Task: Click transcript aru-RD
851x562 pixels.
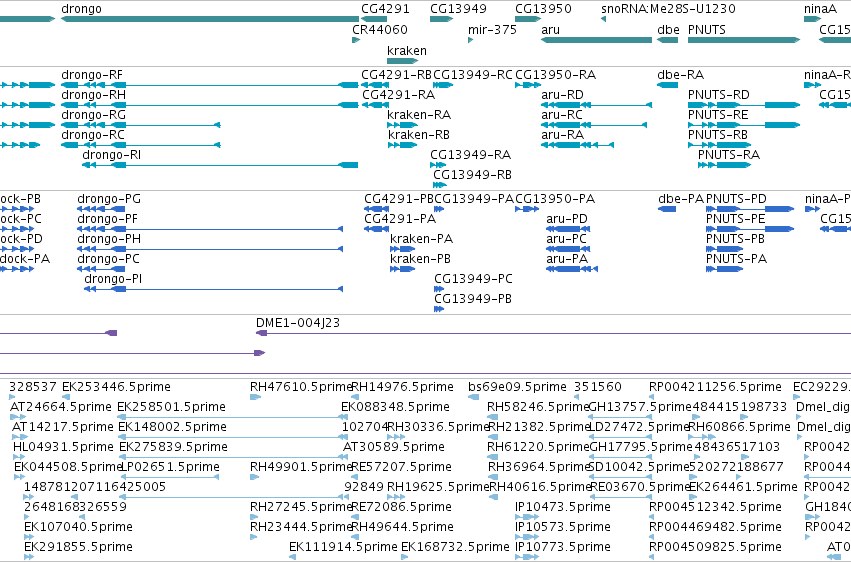Action: (x=562, y=95)
